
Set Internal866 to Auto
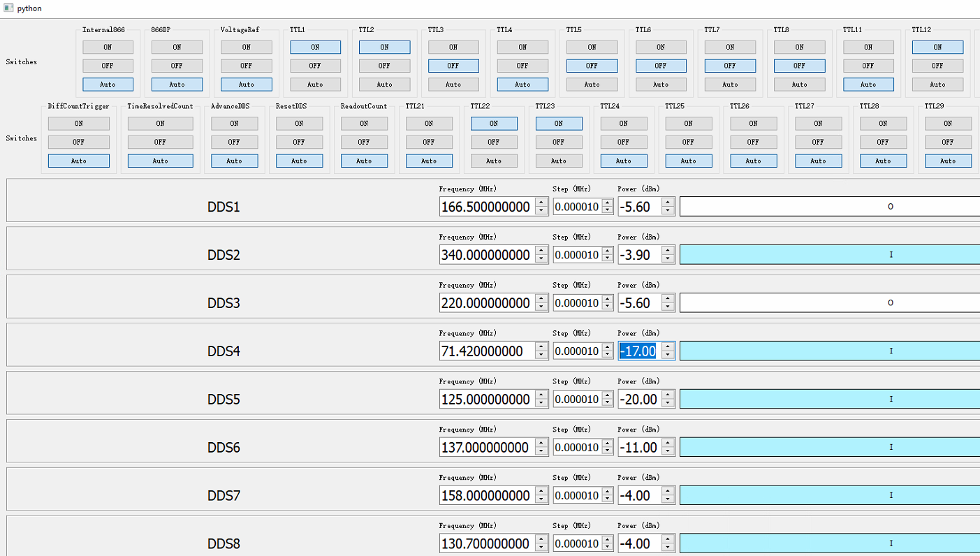point(108,84)
